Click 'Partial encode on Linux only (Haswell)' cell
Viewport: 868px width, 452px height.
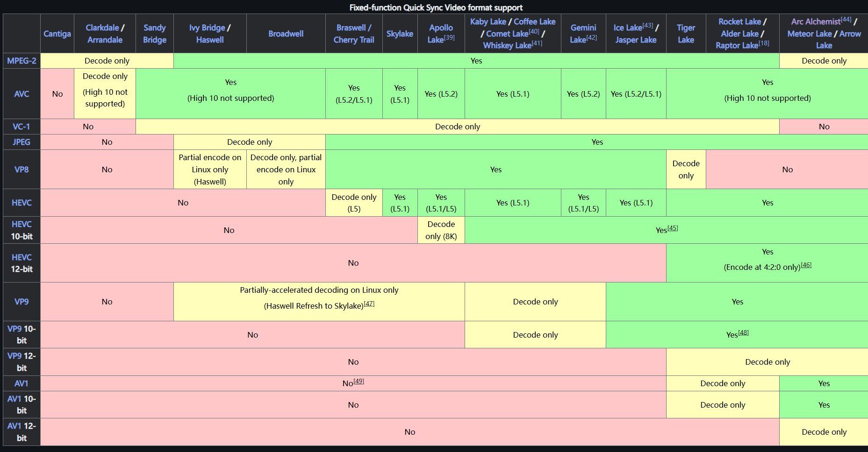pyautogui.click(x=210, y=169)
